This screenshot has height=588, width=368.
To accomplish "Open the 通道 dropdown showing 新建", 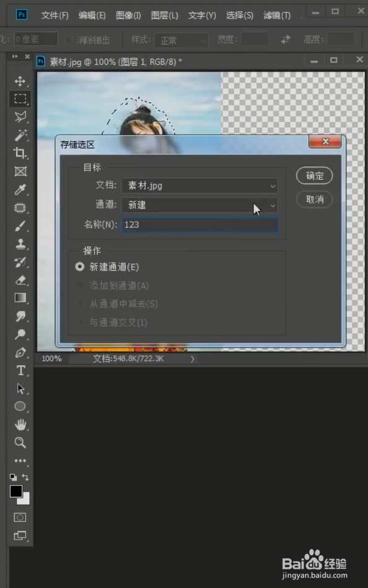I will pyautogui.click(x=199, y=205).
